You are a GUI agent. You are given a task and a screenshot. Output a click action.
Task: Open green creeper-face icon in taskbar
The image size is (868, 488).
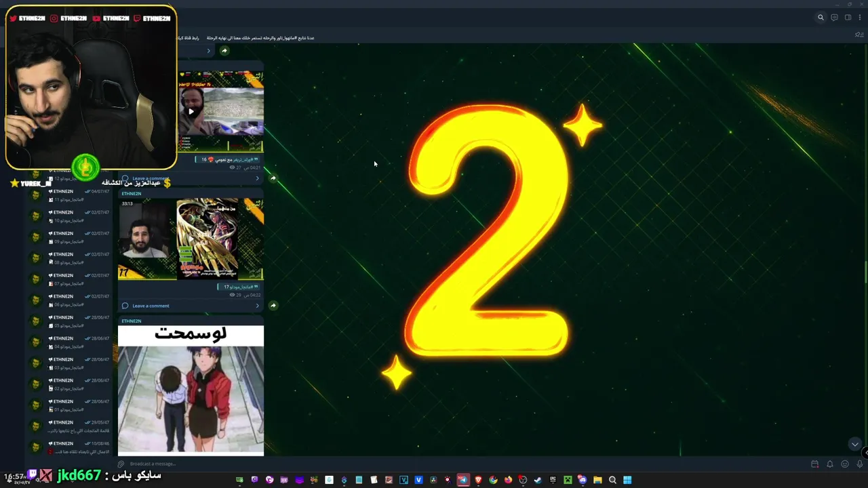568,481
